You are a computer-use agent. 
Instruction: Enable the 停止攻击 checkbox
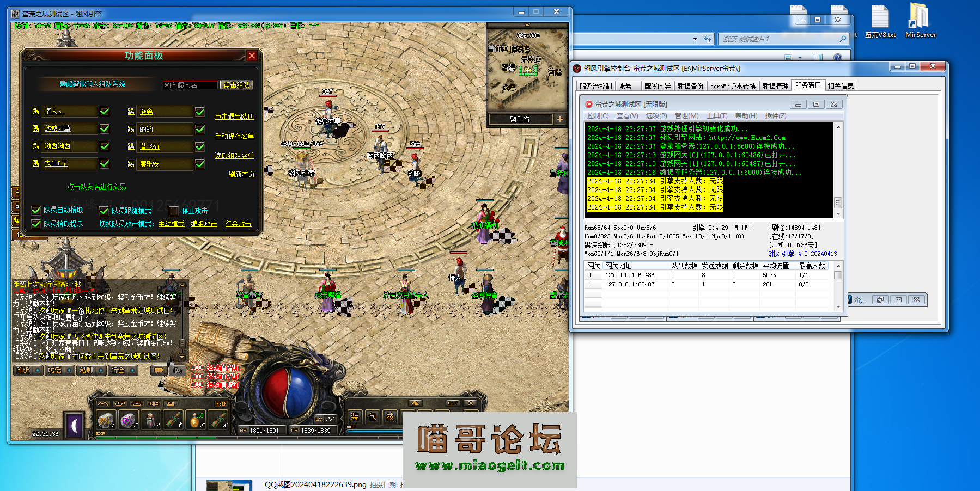pos(174,211)
